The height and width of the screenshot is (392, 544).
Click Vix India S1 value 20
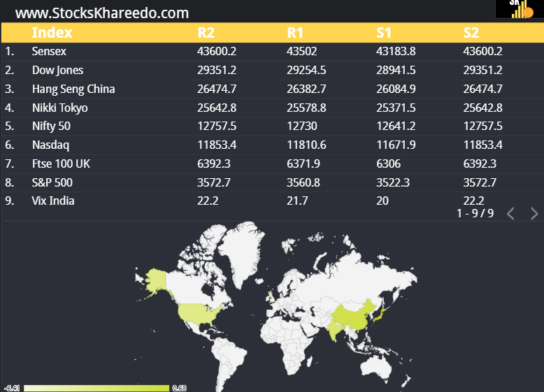382,201
